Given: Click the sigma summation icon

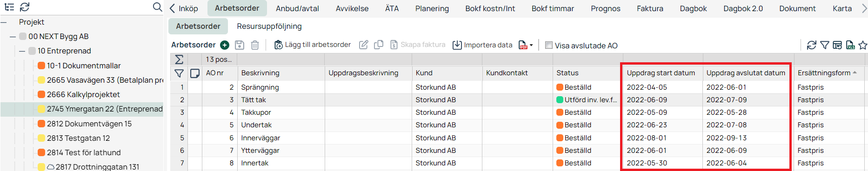Looking at the screenshot, I should tap(179, 59).
